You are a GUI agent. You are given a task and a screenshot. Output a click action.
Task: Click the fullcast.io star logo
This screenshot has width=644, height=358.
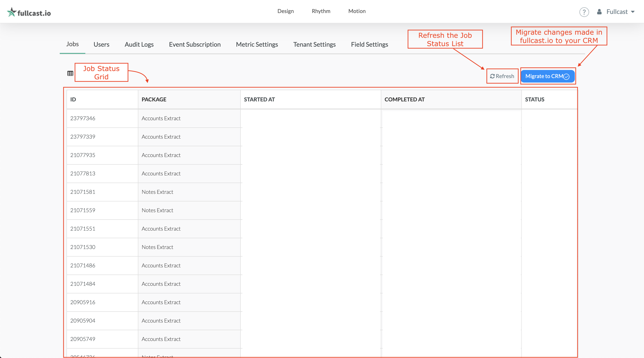[11, 12]
